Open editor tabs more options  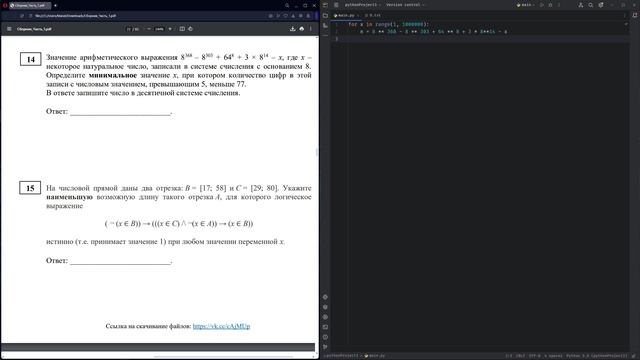pos(624,16)
